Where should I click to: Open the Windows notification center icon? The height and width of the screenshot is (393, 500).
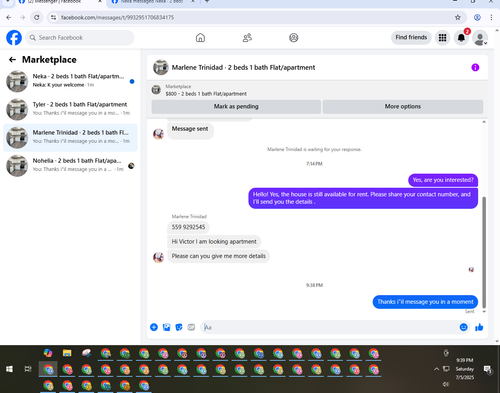coord(488,369)
